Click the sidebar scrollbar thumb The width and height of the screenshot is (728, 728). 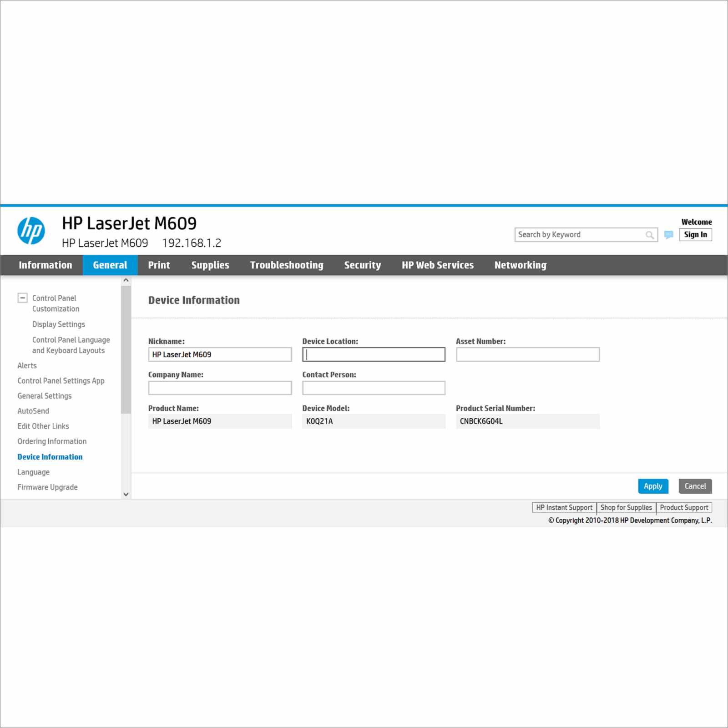click(126, 349)
